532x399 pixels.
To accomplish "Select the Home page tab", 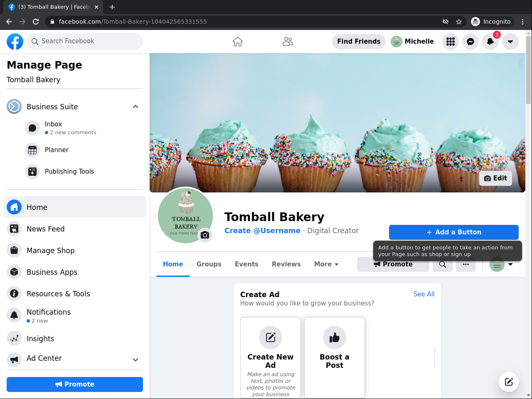I will tap(173, 264).
